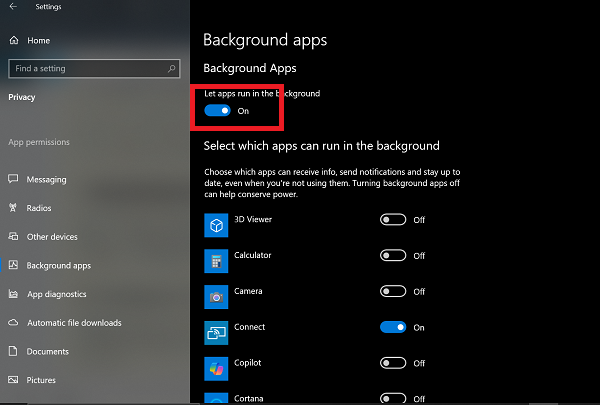Image resolution: width=600 pixels, height=405 pixels.
Task: Click the Documents page icon
Action: pyautogui.click(x=13, y=351)
